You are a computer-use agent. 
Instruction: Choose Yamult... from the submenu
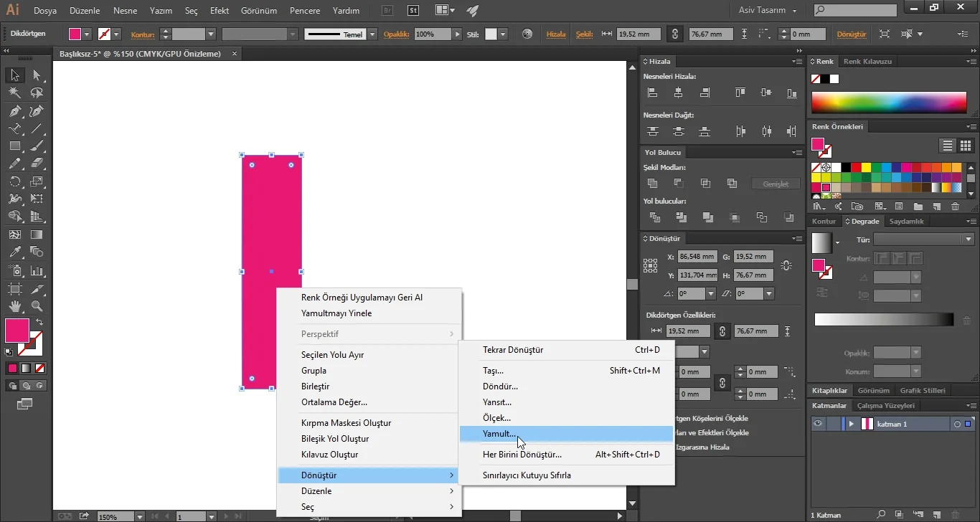[566, 434]
